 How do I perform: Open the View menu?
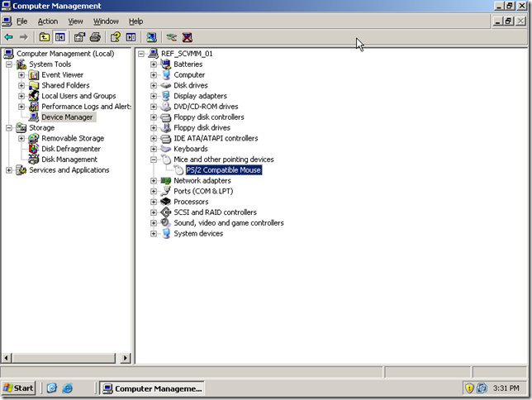coord(75,21)
